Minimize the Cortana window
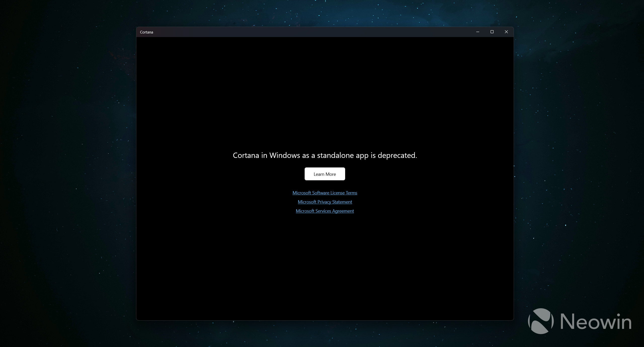644x347 pixels. [478, 32]
